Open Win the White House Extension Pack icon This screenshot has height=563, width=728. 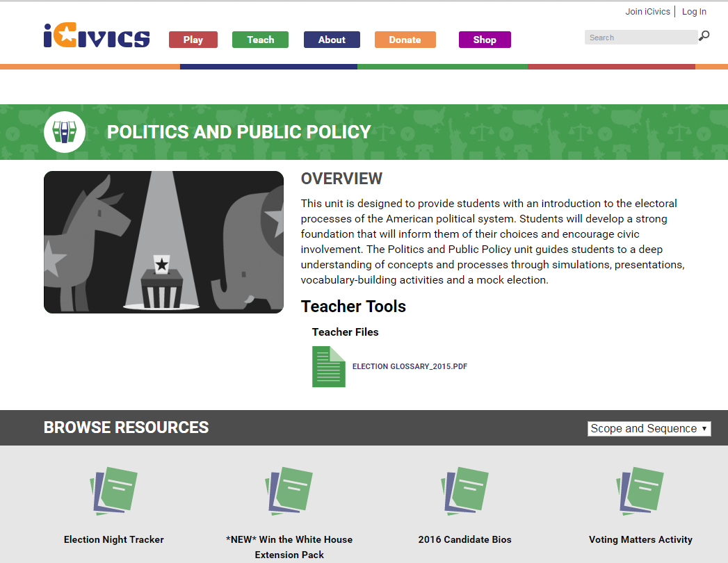pos(289,491)
